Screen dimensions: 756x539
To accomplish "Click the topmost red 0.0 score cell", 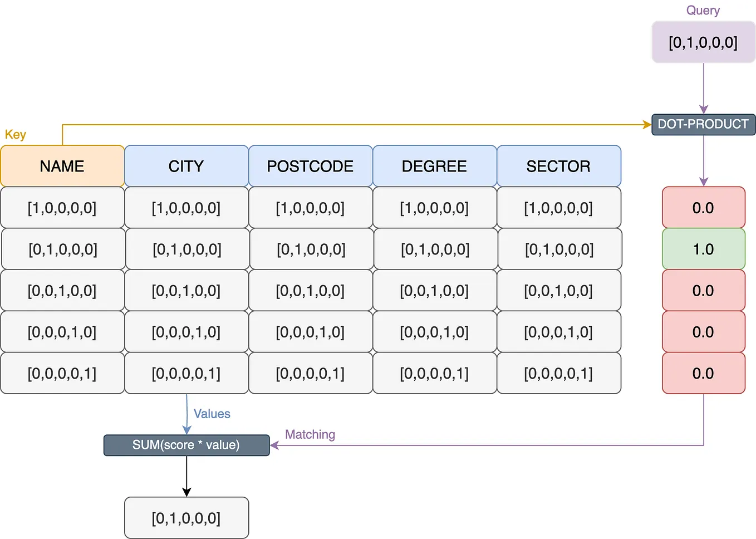I will (703, 208).
